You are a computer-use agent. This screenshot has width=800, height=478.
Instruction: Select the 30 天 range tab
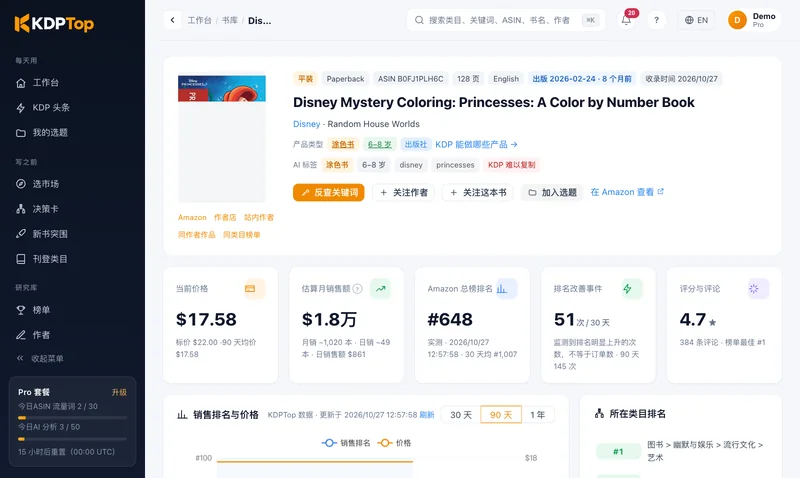[x=461, y=415]
